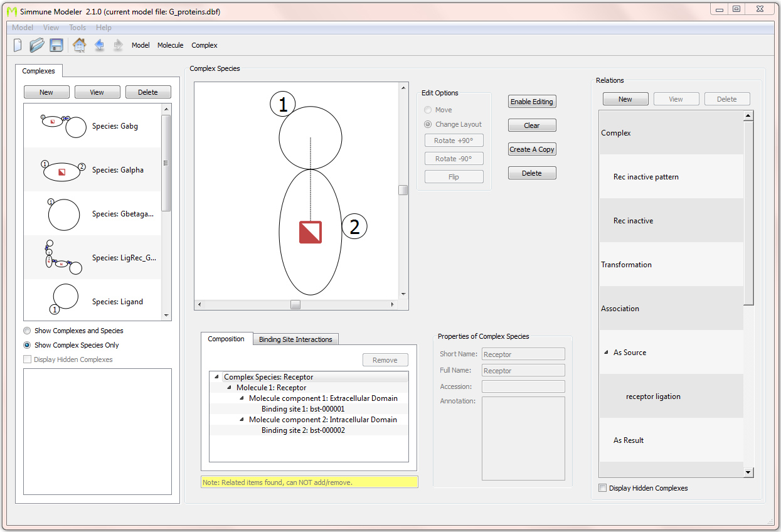The image size is (781, 532).
Task: Open a model file with folder icon
Action: click(x=37, y=45)
